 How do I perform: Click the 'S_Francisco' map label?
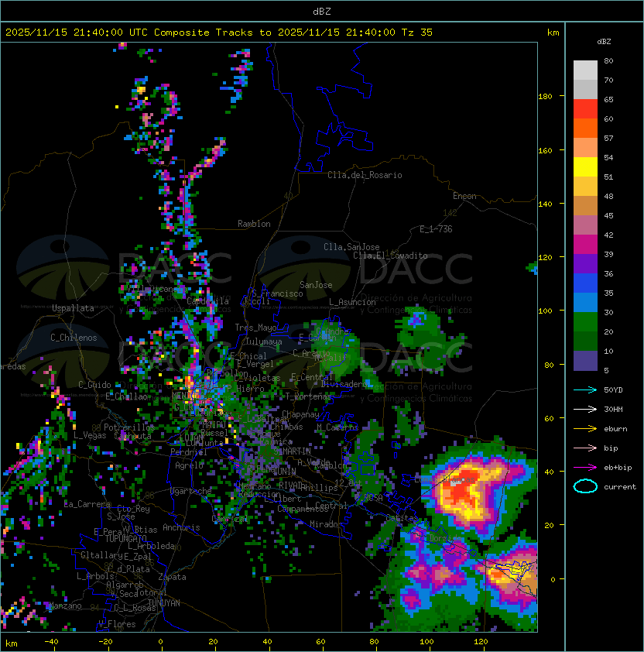[x=277, y=293]
